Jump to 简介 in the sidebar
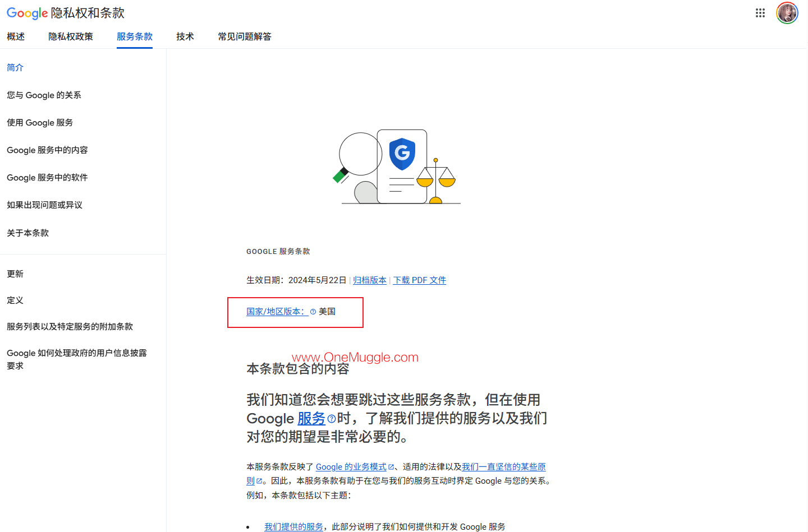This screenshot has height=532, width=808. (15, 67)
